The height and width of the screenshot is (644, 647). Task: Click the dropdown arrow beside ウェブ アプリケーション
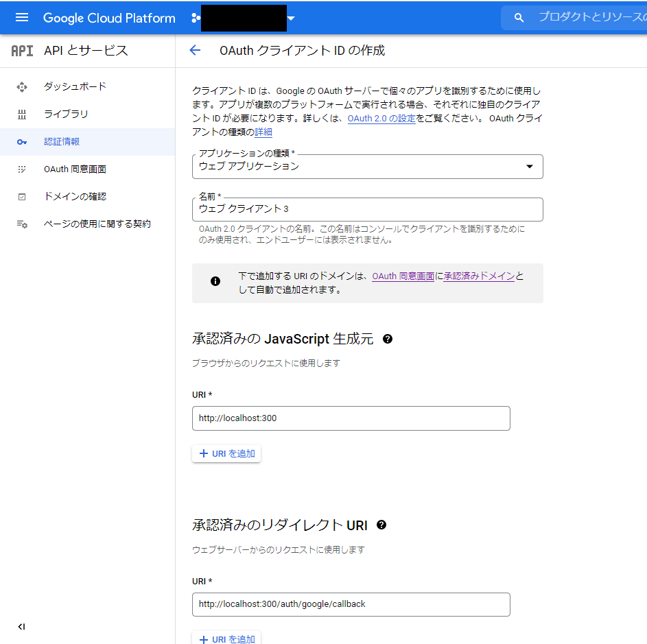click(530, 167)
